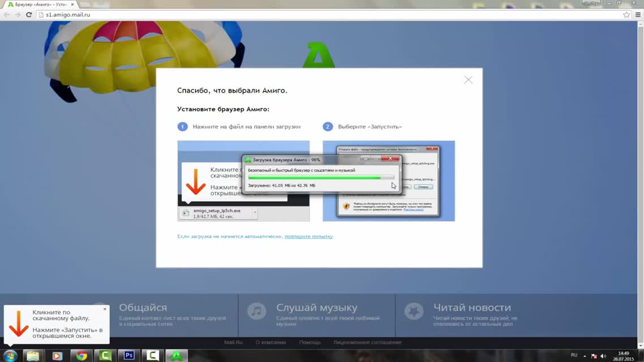
Task: Click the 'Общайся' heading
Action: tap(143, 307)
